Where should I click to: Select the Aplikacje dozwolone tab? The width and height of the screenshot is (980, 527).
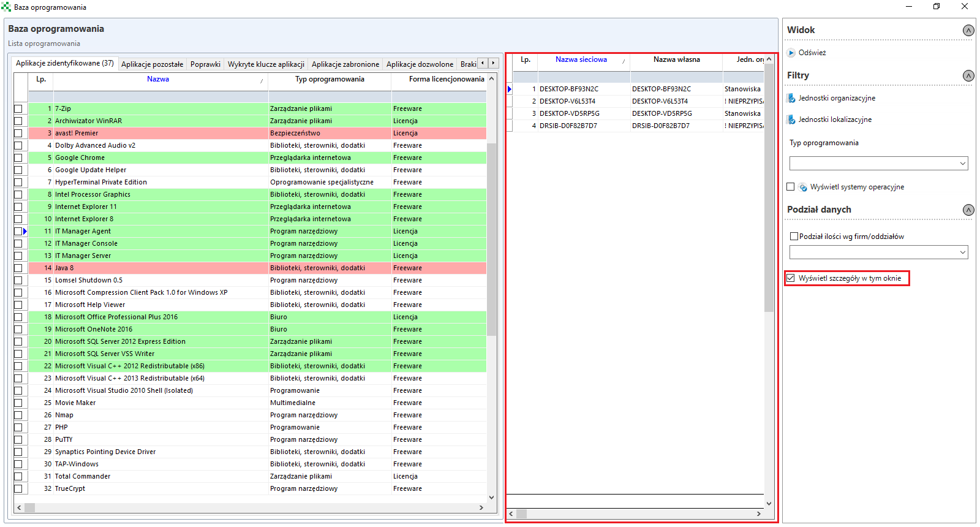tap(420, 64)
